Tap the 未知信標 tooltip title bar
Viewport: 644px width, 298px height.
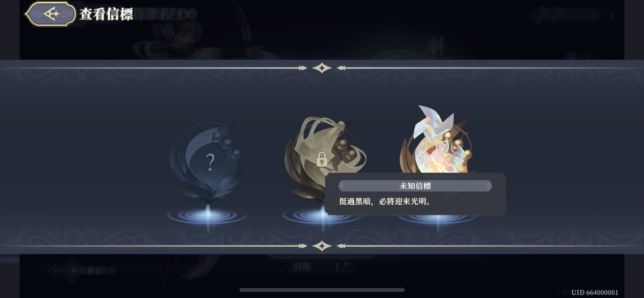click(415, 186)
